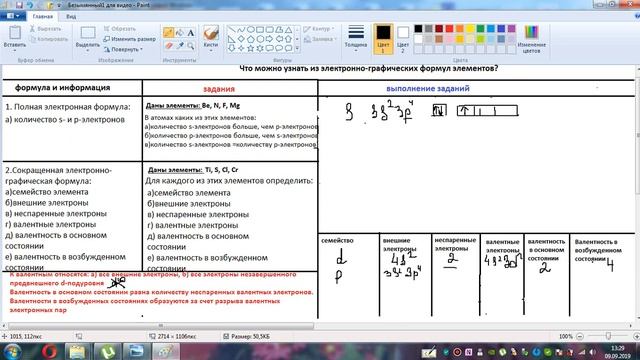Click Обрезать (Crop) button

(119, 29)
